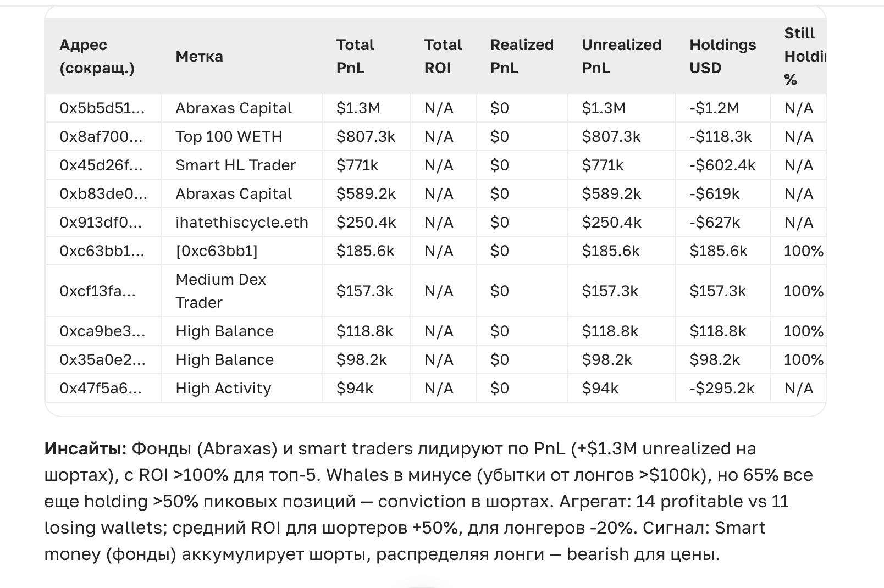
Task: Click the bold Инсайты: heading text
Action: click(x=85, y=449)
